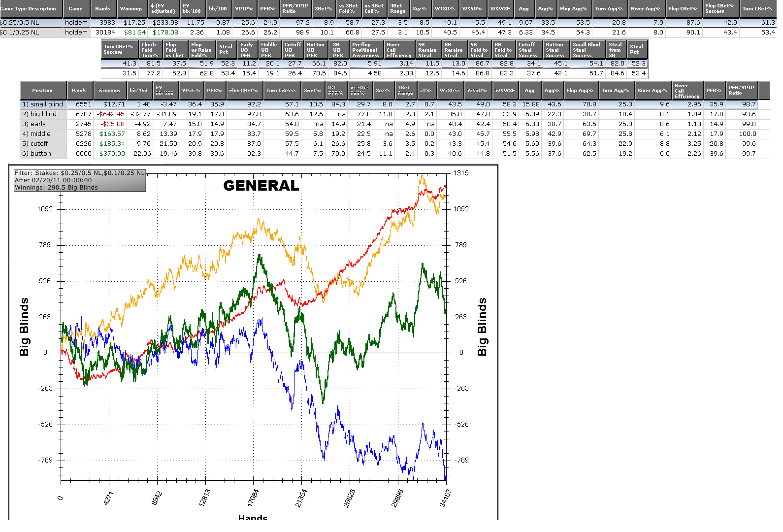The width and height of the screenshot is (783, 532).
Task: Click the GENERAL graph title
Action: 261,186
